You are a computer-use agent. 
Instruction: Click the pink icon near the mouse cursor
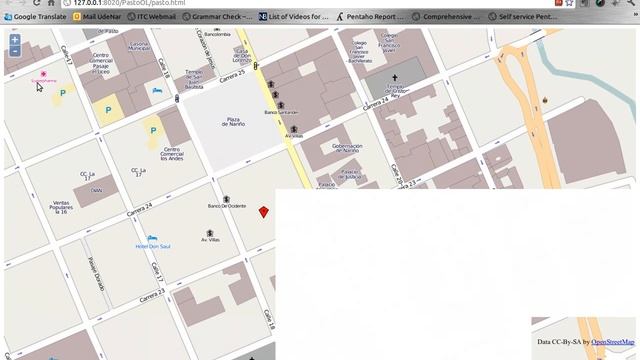[43, 74]
